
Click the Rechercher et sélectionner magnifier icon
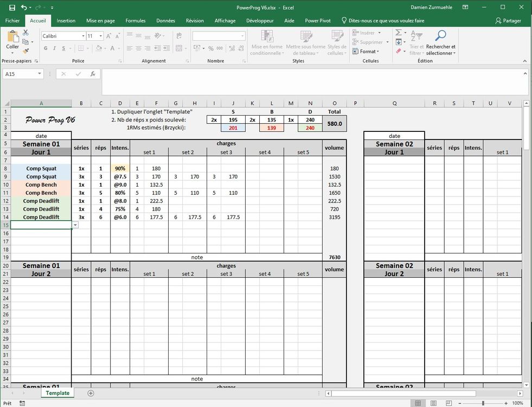[x=440, y=35]
